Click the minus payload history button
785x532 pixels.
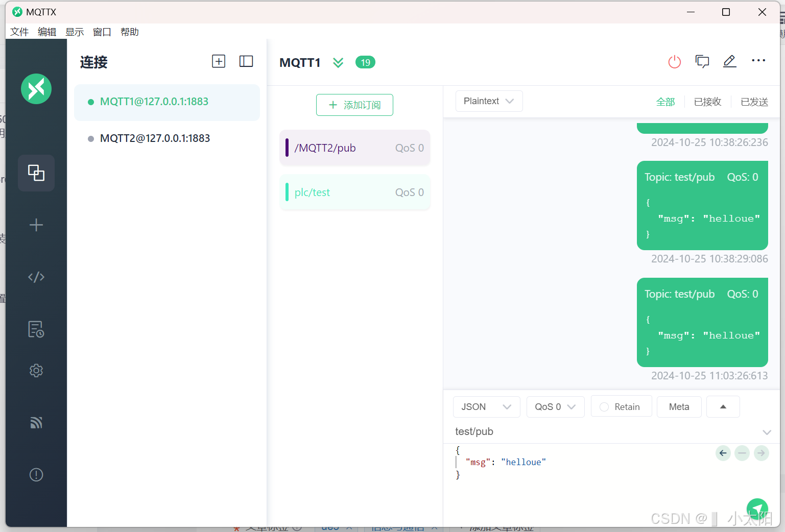[x=742, y=453]
